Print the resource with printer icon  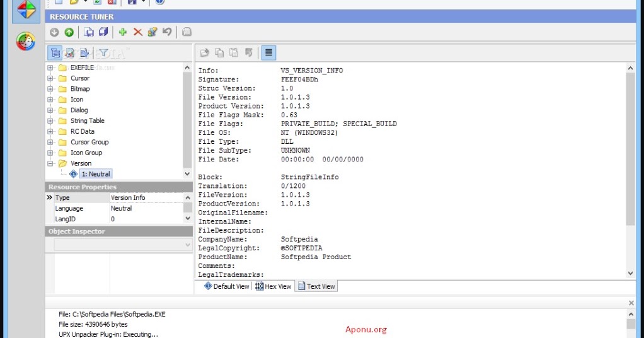pyautogui.click(x=187, y=32)
